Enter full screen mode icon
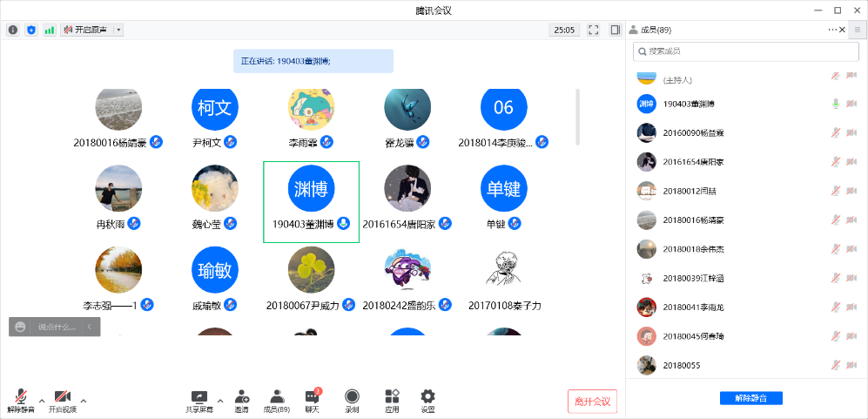Image resolution: width=868 pixels, height=419 pixels. tap(594, 30)
